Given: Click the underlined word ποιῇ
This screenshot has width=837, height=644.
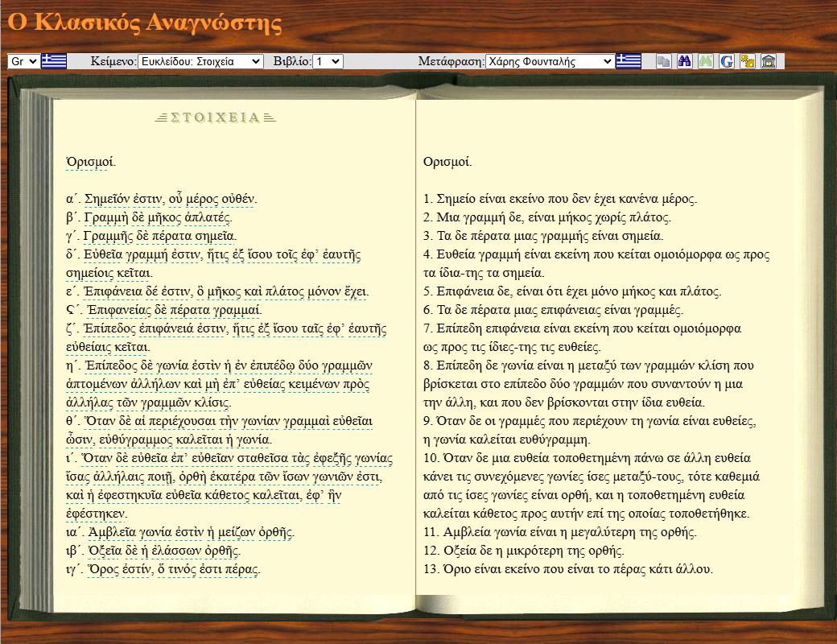Looking at the screenshot, I should coord(161,477).
